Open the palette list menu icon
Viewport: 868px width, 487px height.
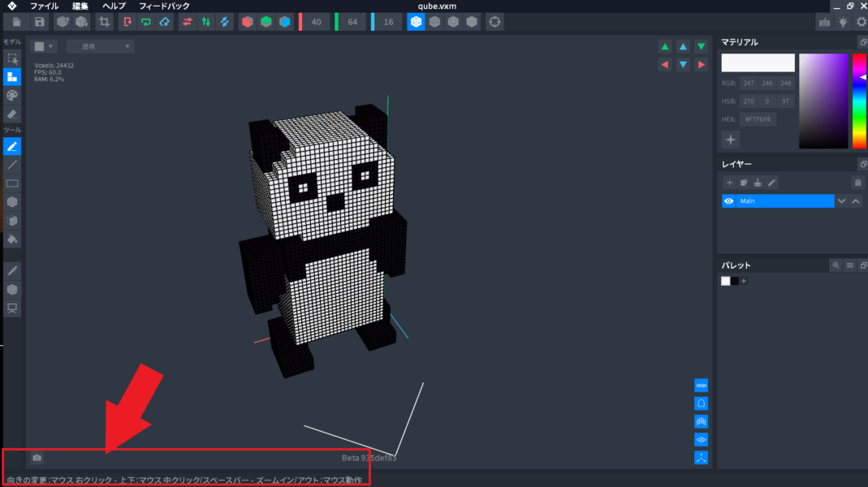coord(850,265)
